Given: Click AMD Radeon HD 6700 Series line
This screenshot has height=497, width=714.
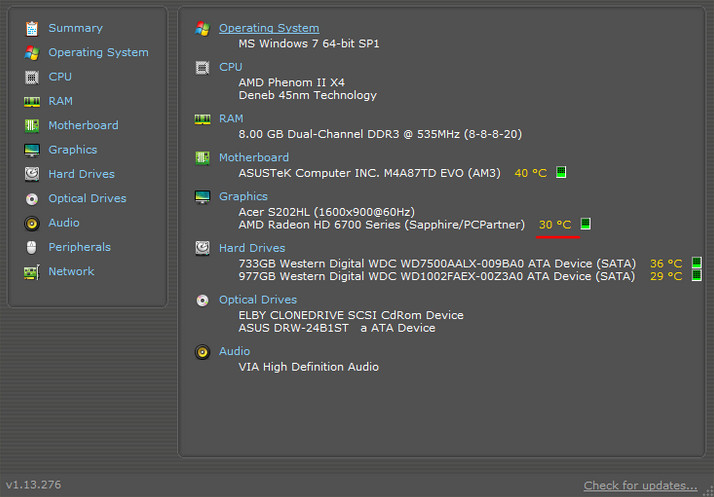Looking at the screenshot, I should (x=382, y=225).
